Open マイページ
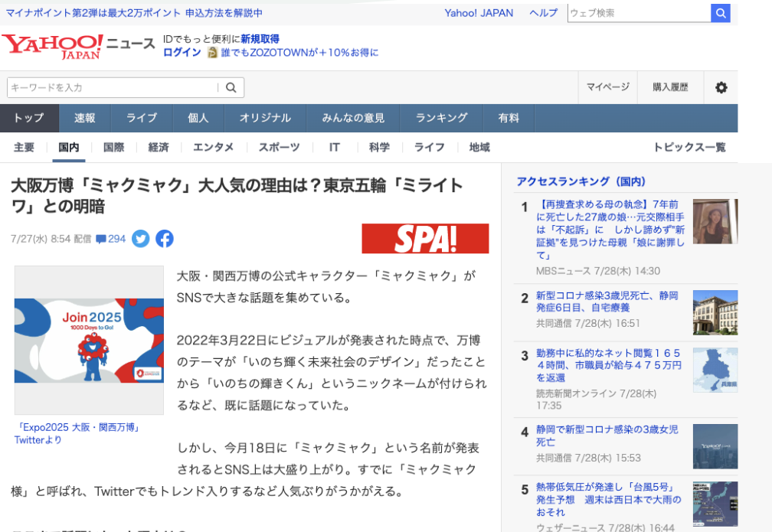 pos(607,87)
